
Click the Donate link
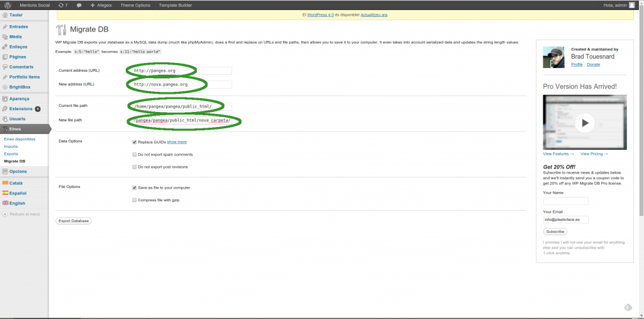(x=594, y=65)
